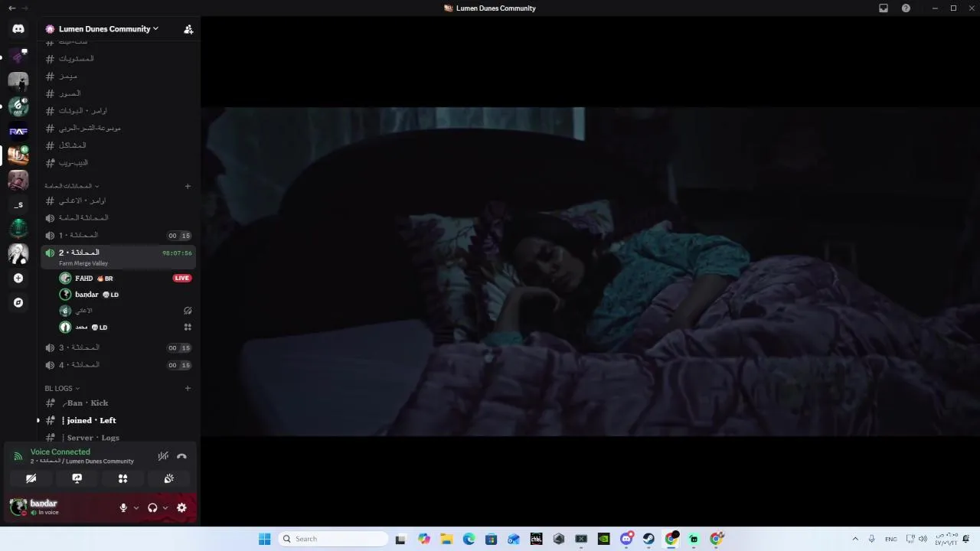Open File Explorer from taskbar
This screenshot has width=980, height=551.
click(446, 539)
